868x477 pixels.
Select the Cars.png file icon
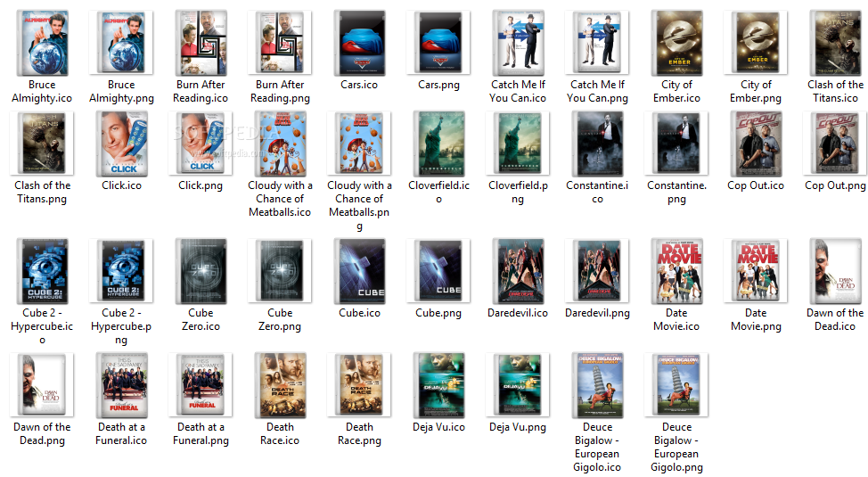click(x=438, y=43)
